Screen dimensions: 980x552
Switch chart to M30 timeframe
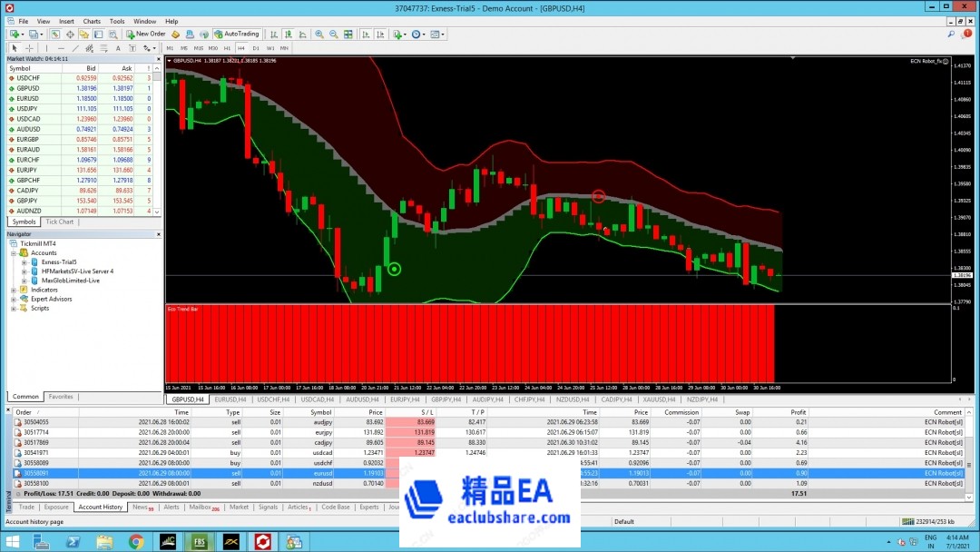point(213,48)
